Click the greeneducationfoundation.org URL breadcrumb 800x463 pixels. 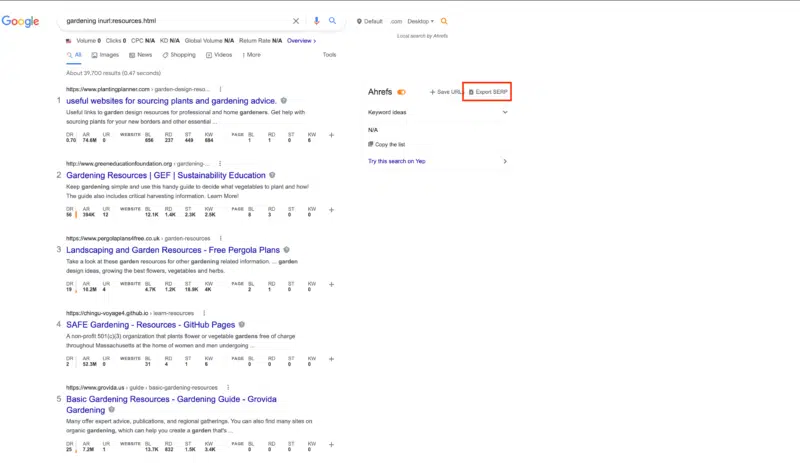138,163
